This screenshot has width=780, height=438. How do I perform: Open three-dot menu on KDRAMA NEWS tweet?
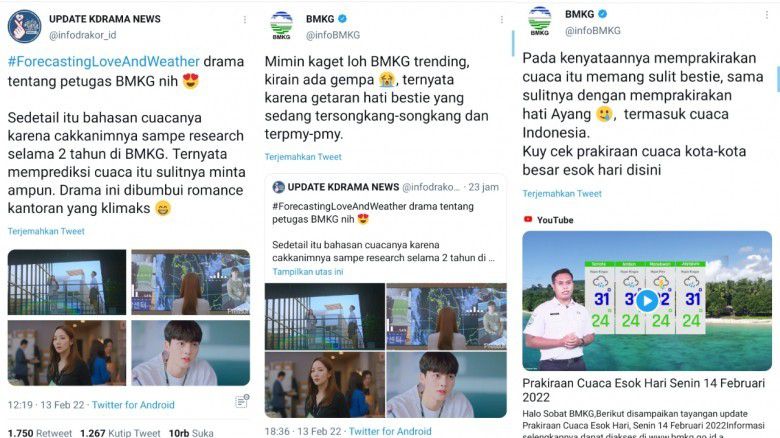click(245, 19)
